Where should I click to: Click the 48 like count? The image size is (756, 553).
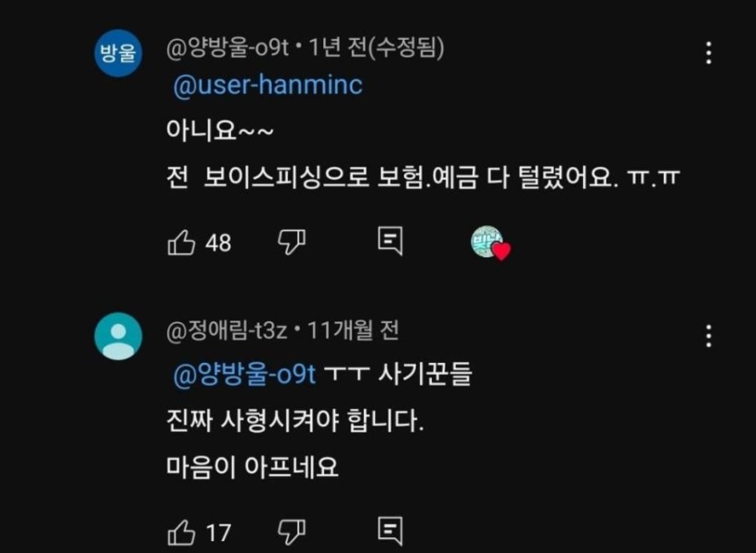point(218,243)
